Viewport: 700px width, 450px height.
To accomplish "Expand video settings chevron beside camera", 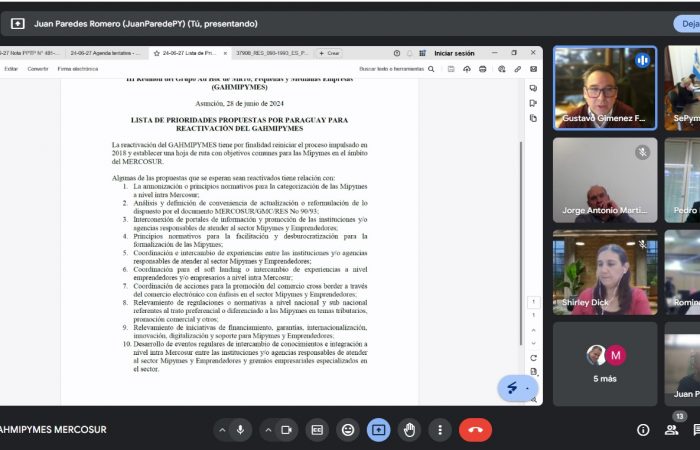I will (268, 430).
